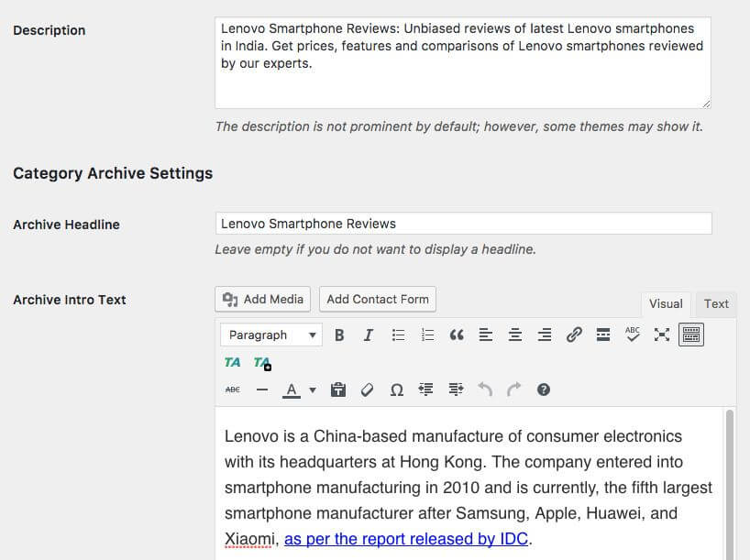Click the Archive Headline input field
Viewport: 750px width, 560px height.
(463, 224)
